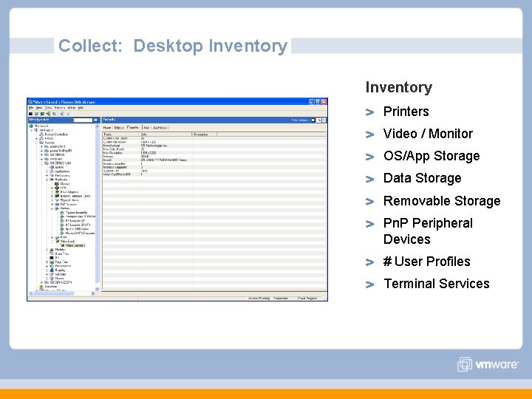Collapse the Hardware tree node
532x399 pixels.
pyautogui.click(x=47, y=180)
